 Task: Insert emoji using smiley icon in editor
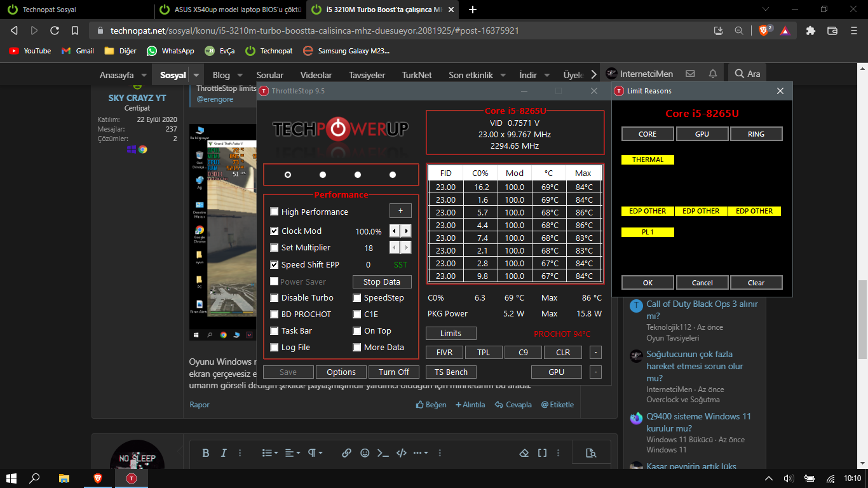tap(365, 453)
